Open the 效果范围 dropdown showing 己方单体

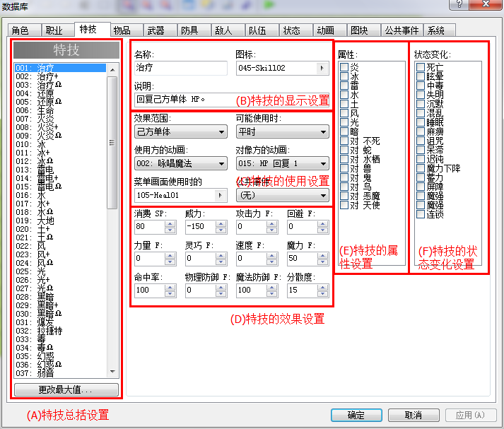pos(181,131)
